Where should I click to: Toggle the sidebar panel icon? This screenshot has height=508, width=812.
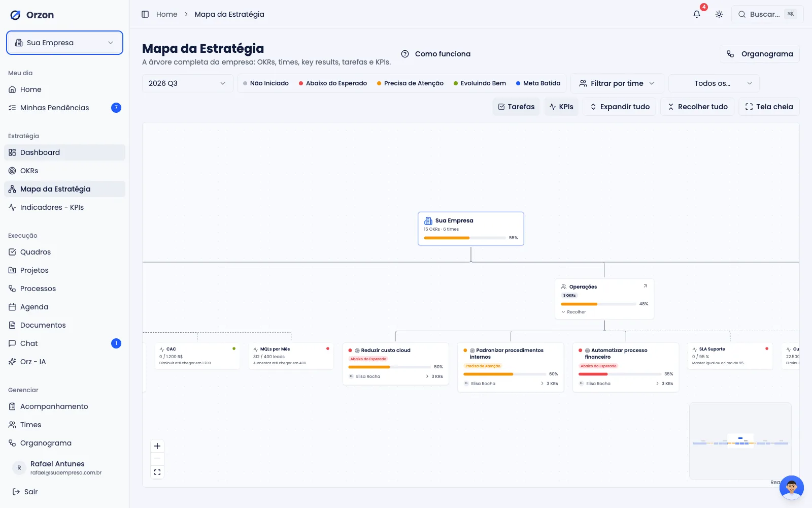click(x=145, y=14)
